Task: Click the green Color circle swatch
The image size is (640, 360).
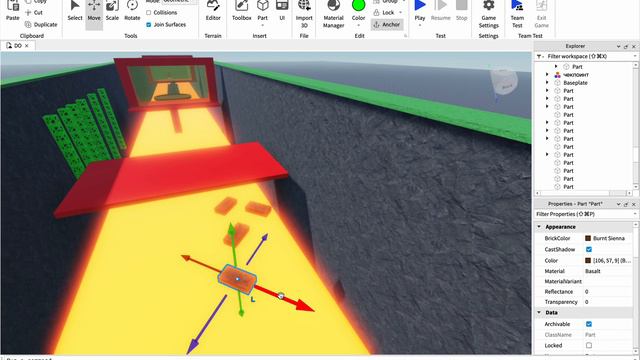Action: pyautogui.click(x=358, y=6)
